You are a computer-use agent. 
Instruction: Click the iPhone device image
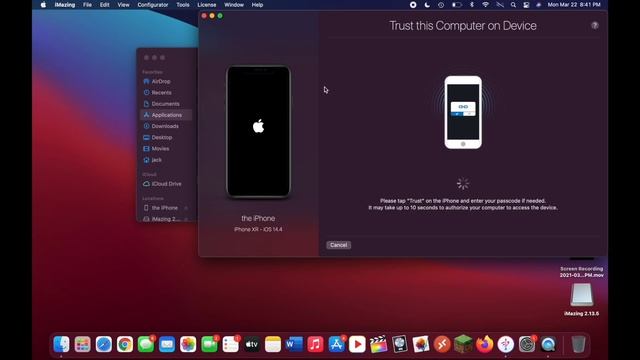pyautogui.click(x=258, y=132)
